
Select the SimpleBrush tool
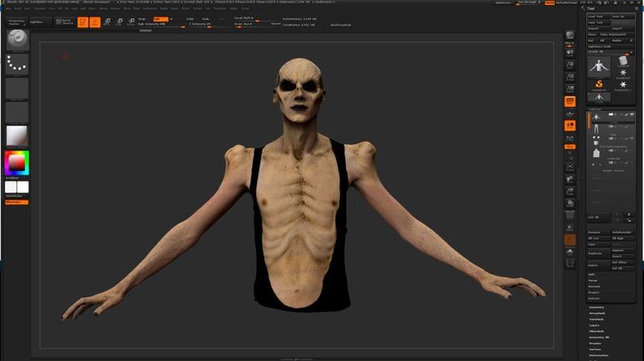(599, 85)
